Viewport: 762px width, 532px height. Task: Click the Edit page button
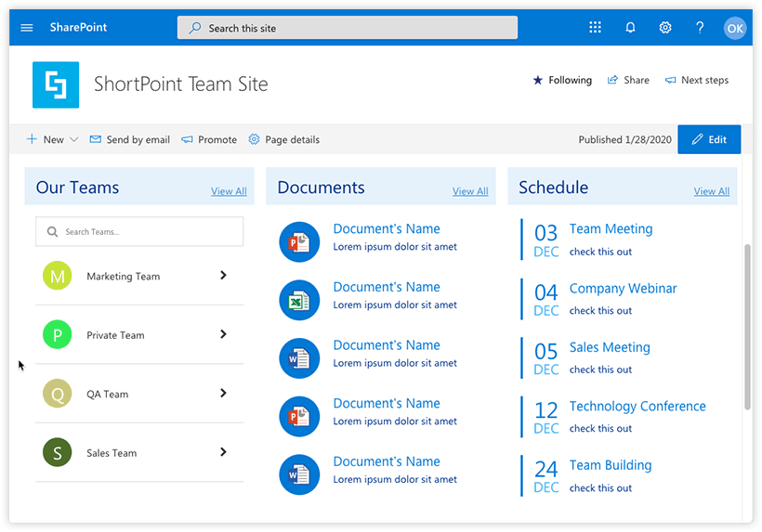pos(709,139)
